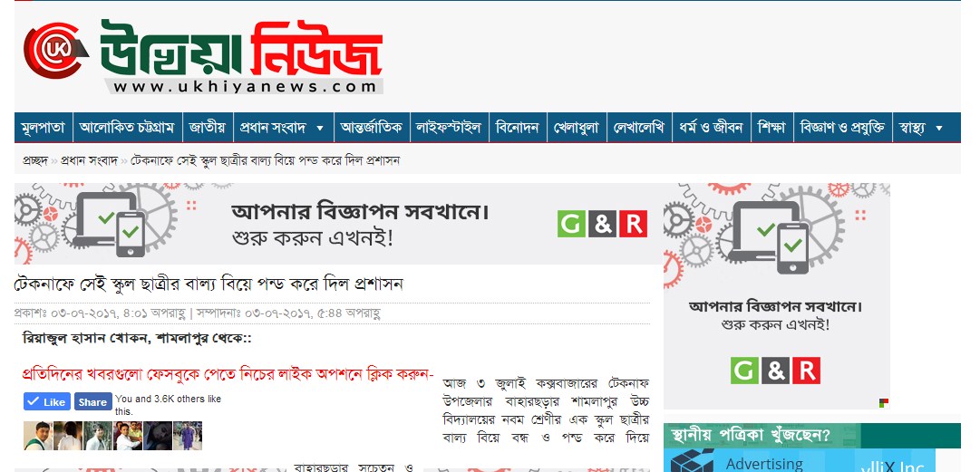Image resolution: width=980 pixels, height=472 pixels.
Task: Expand the স্বাস্থ্য dropdown menu
Action: point(938,128)
